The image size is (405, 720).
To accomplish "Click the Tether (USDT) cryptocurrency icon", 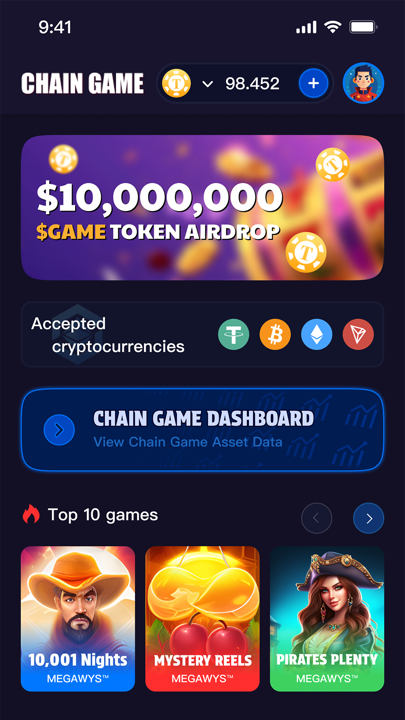I will click(x=233, y=334).
